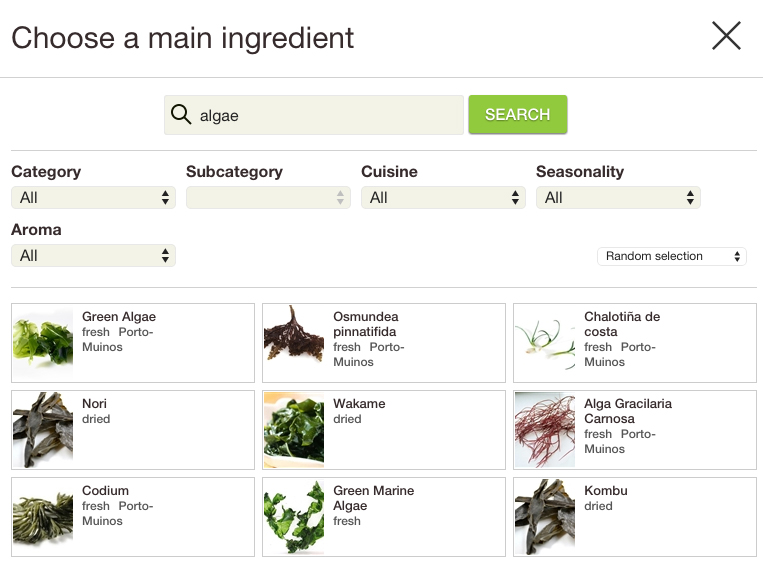Close the ingredient chooser dialog

pos(726,37)
